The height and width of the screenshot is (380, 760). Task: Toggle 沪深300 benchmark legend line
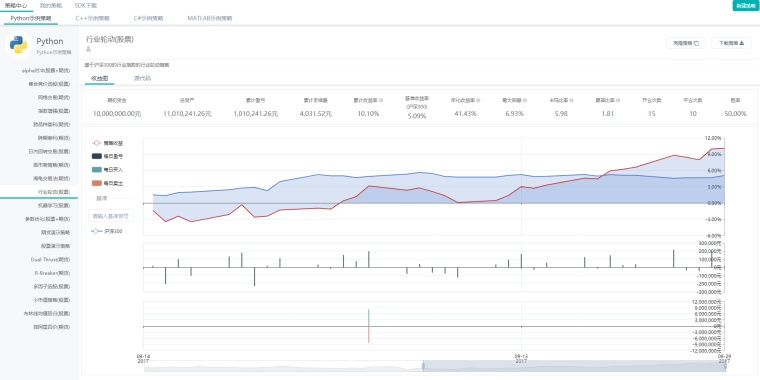tap(107, 231)
